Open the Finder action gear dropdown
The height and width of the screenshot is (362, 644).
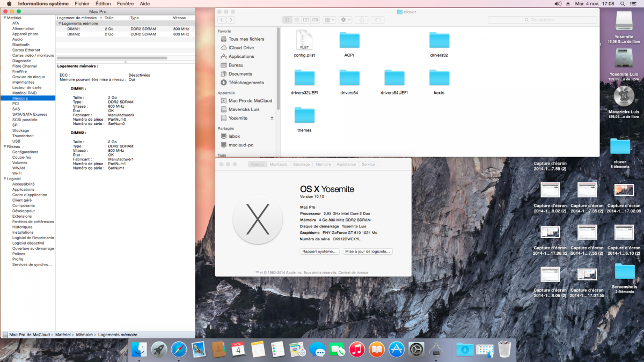coord(345,20)
